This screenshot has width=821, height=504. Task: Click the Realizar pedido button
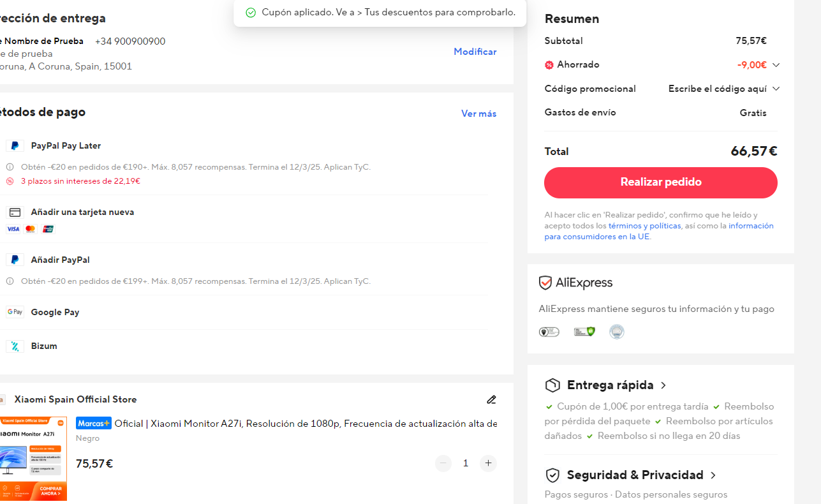[661, 182]
